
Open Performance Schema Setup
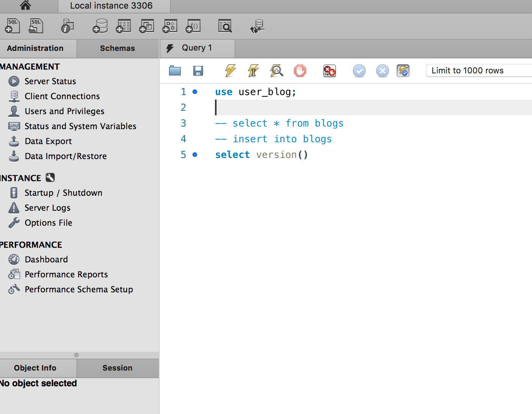[79, 289]
